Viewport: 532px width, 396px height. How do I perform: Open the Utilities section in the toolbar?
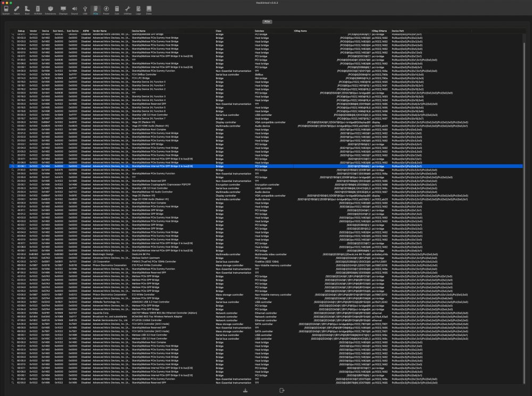click(128, 10)
